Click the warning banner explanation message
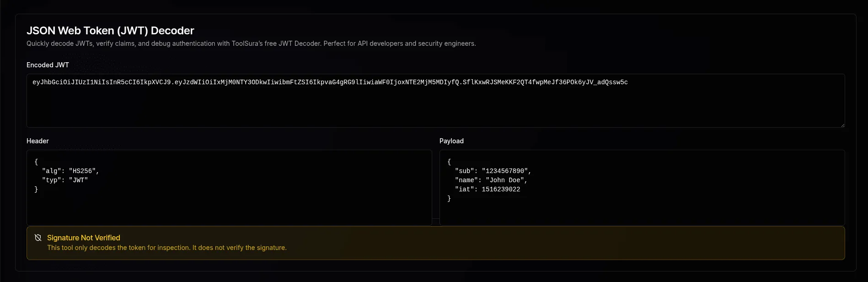This screenshot has width=868, height=282. coord(167,248)
